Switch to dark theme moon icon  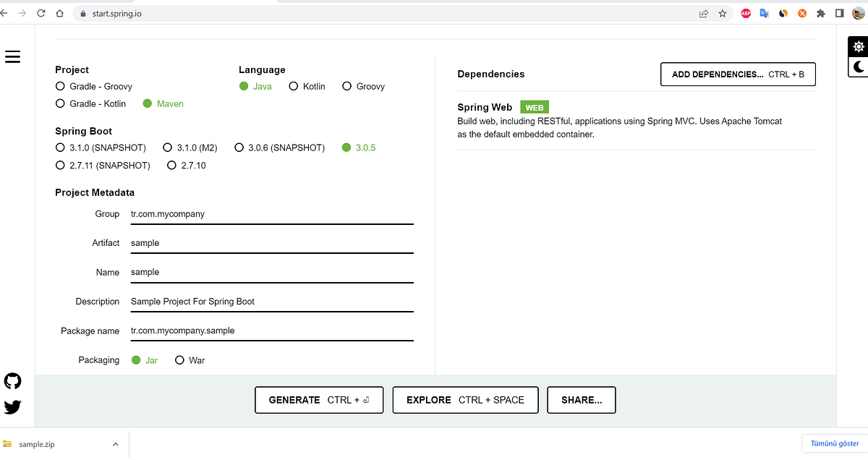pos(858,67)
